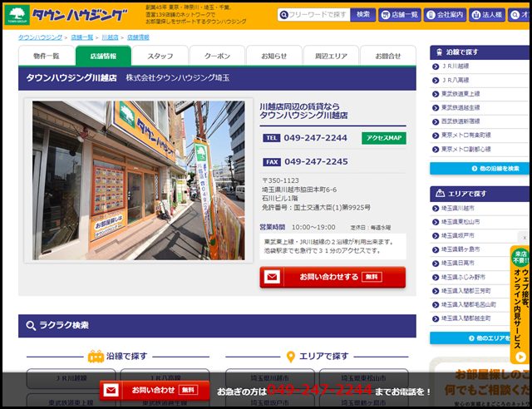
Task: Open 法人様 in the header
Action: (487, 15)
